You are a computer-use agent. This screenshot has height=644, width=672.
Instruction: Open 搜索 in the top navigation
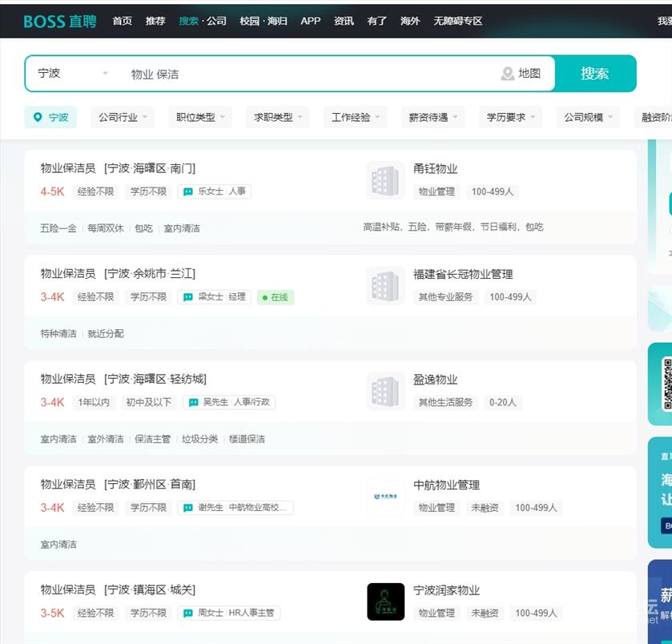188,21
